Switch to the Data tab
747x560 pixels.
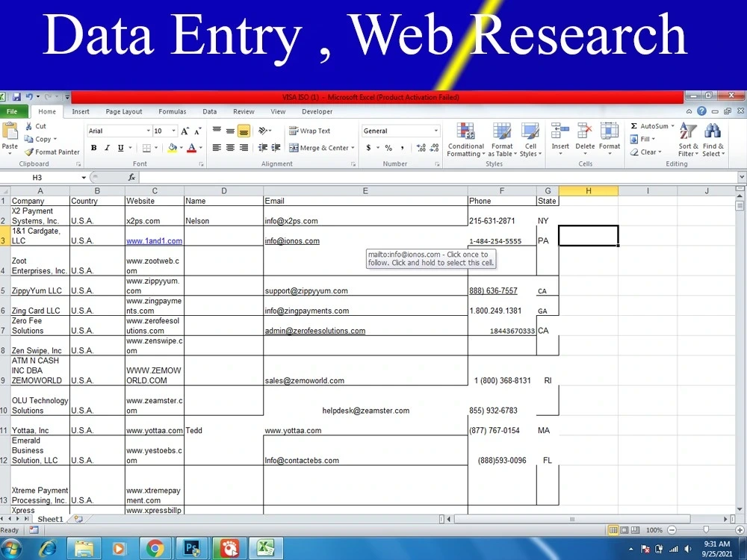pyautogui.click(x=210, y=111)
